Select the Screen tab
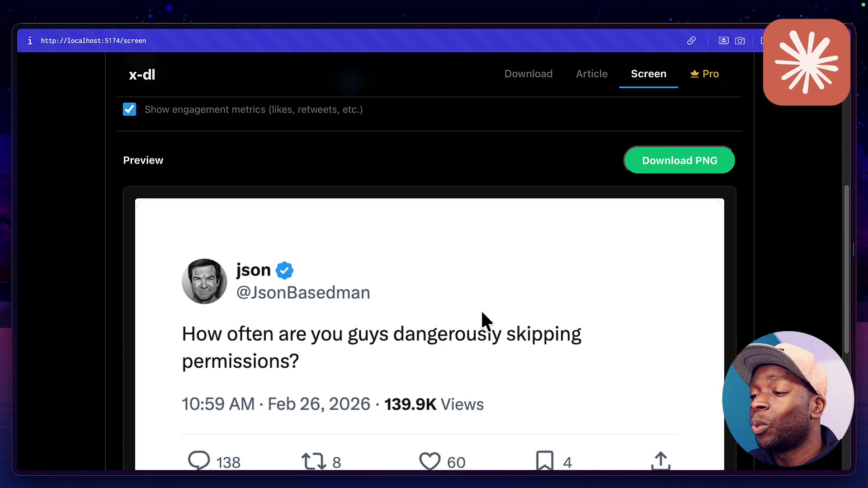 tap(648, 74)
